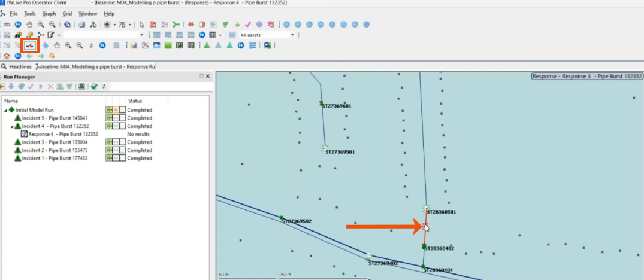Screen dimensions: 644x280
Task: Click the binoculars with clock icon
Action: (18, 35)
